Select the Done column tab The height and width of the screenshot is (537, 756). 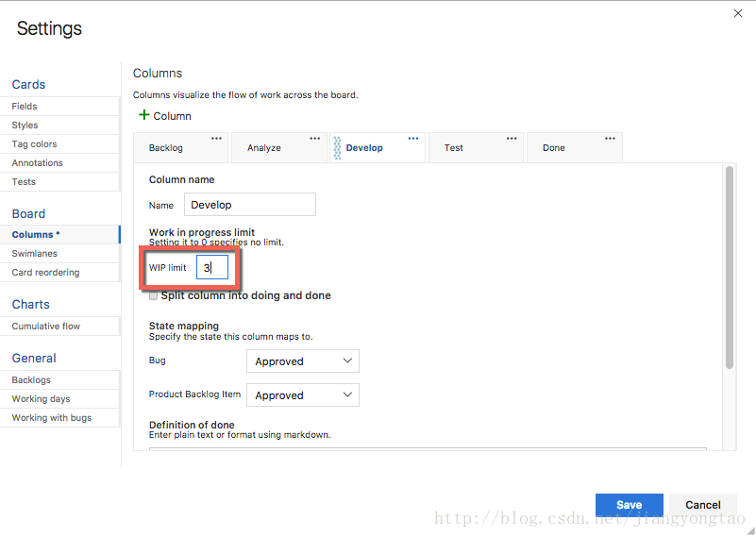click(574, 147)
